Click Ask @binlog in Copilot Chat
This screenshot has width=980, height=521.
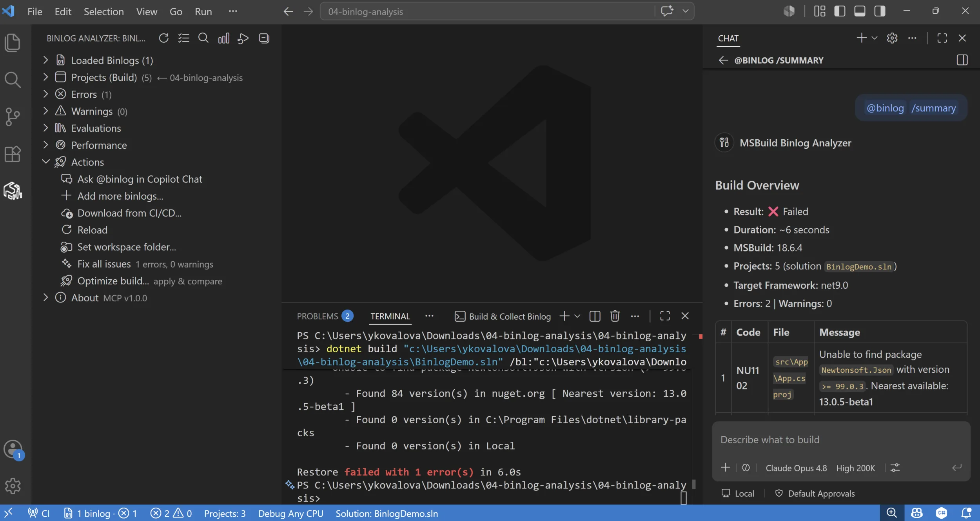click(x=140, y=179)
